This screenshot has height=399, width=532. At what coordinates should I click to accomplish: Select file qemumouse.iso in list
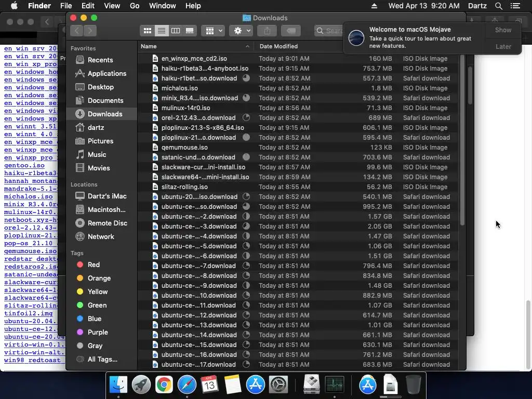click(x=299, y=147)
